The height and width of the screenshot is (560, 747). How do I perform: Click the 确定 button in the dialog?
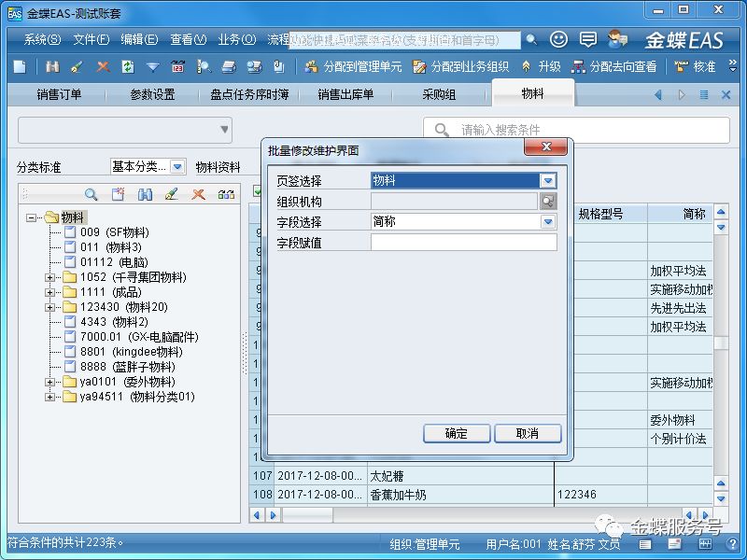[457, 433]
